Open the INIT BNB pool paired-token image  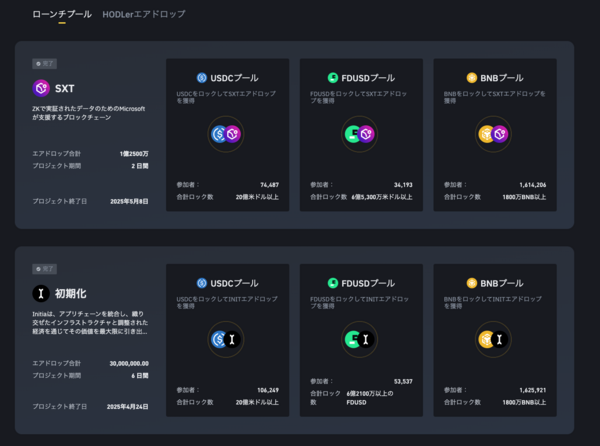[x=494, y=340]
